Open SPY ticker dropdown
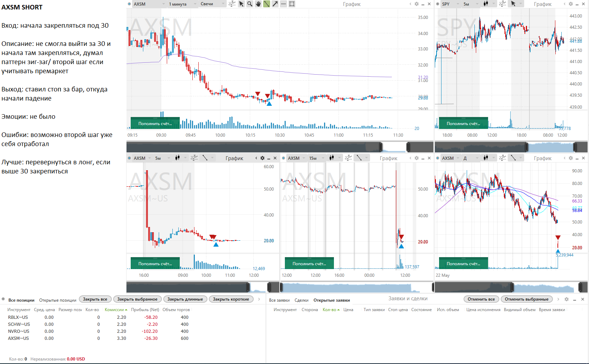589x364 pixels. click(x=450, y=4)
